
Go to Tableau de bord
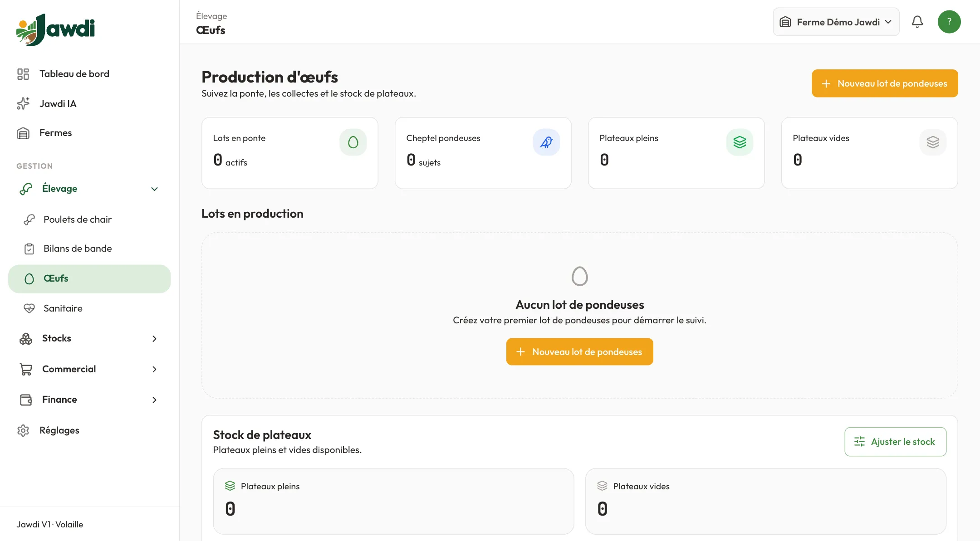click(x=89, y=74)
